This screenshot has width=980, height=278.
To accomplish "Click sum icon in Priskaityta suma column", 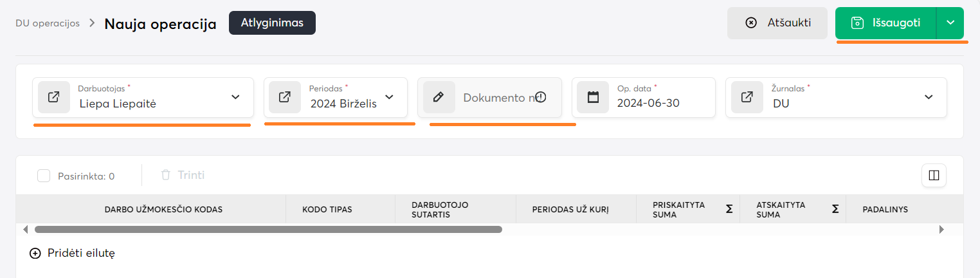I will click(x=729, y=209).
